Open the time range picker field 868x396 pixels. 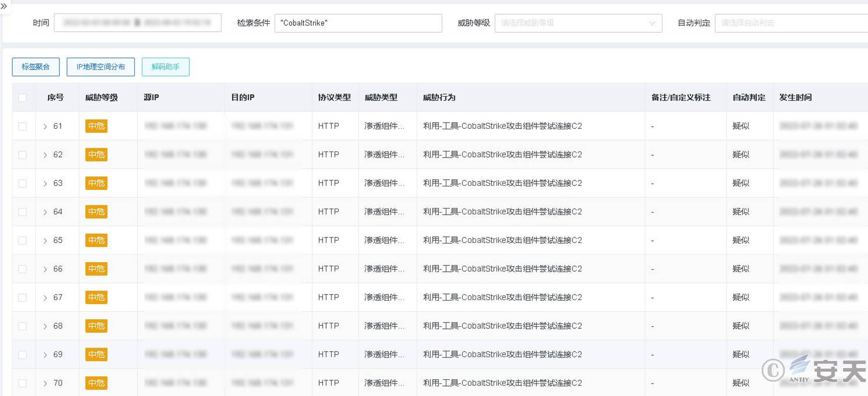(137, 23)
